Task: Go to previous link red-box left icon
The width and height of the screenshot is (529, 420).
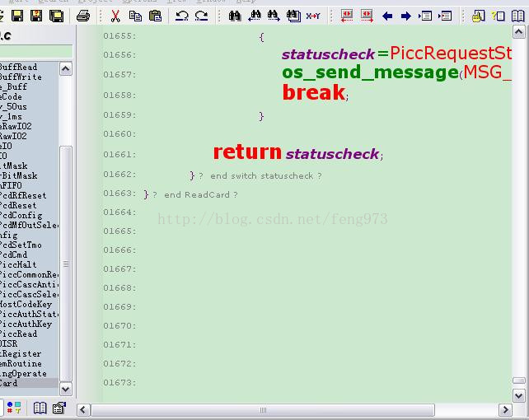Action: tap(347, 16)
